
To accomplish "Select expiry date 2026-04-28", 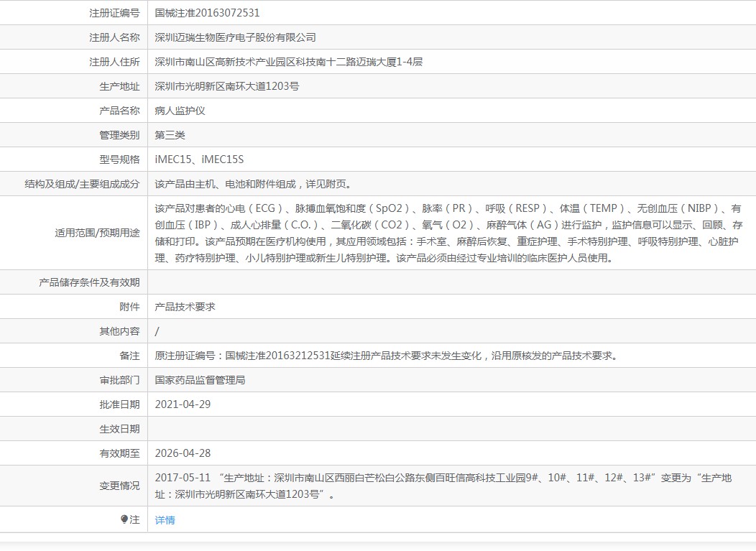I will click(183, 453).
